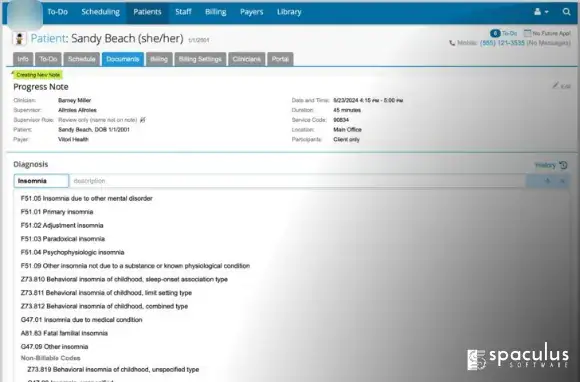Click the Creating New Note label
This screenshot has height=382, width=580.
38,75
